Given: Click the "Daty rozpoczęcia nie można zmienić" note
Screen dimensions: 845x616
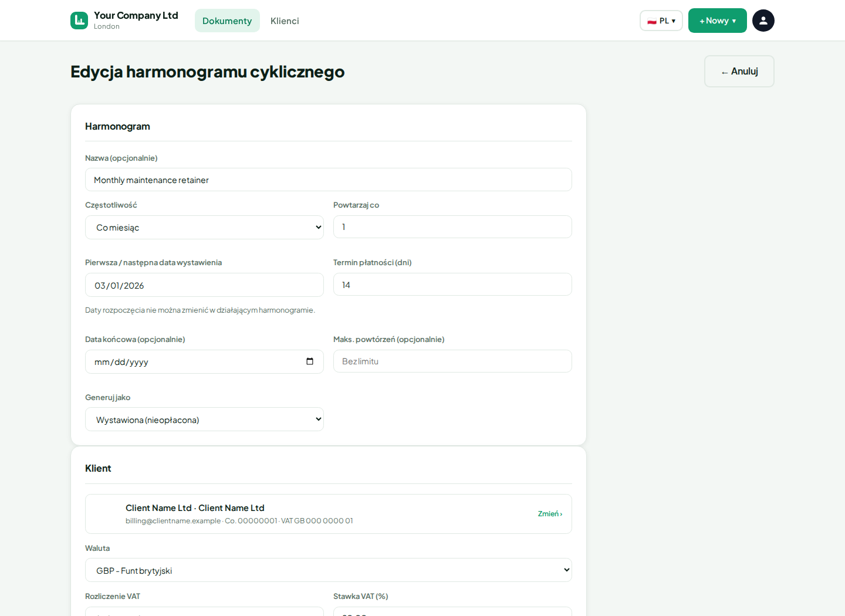Looking at the screenshot, I should click(x=200, y=310).
